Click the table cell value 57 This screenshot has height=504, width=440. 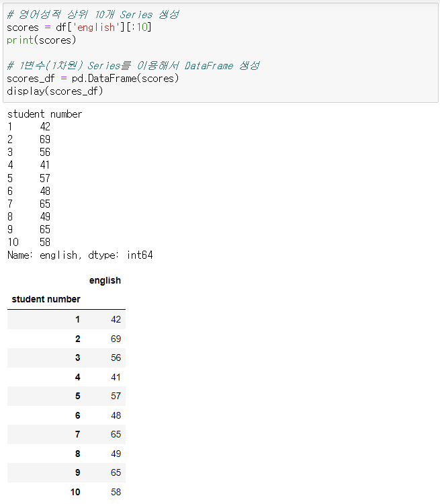[x=116, y=396]
